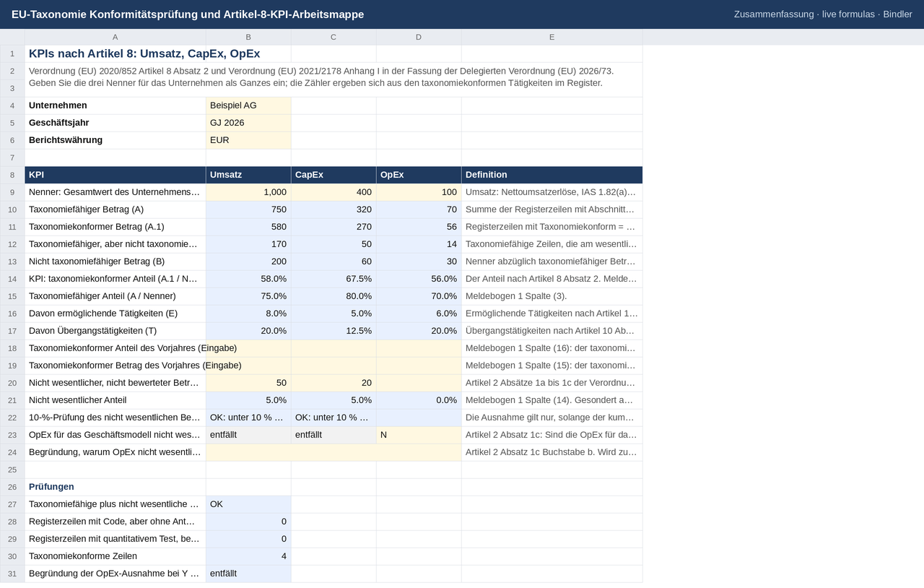
Task: Click the 'Unternehmen' label cell
Action: 115,105
